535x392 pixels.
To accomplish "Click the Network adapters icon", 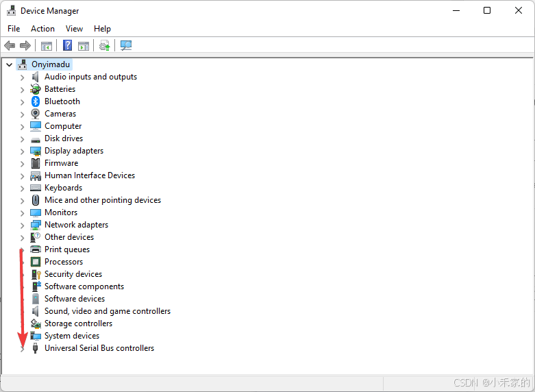I will point(36,225).
